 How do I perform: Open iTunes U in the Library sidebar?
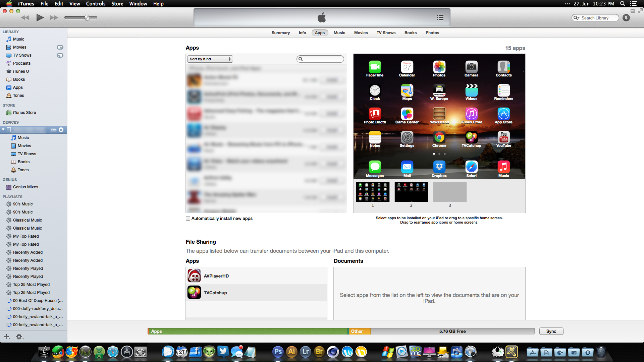pos(21,71)
